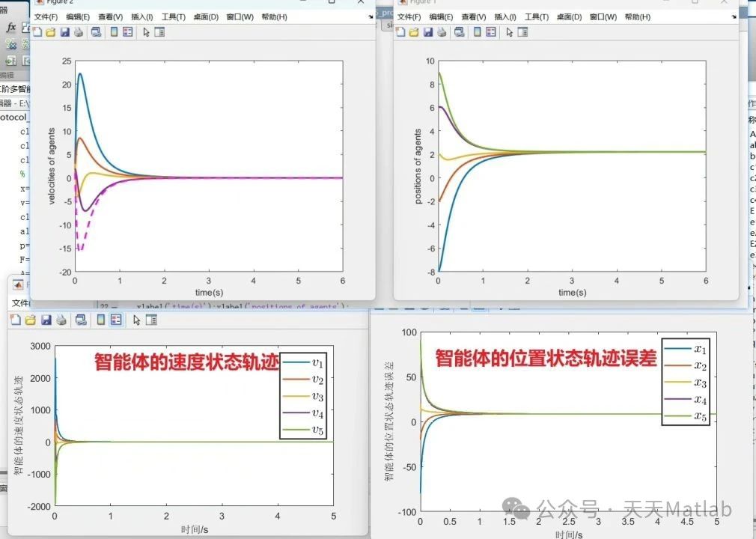Screen dimensions: 756x539
Task: Toggle Insert Colorbar in bottom-left figure toolbar
Action: coord(101,320)
